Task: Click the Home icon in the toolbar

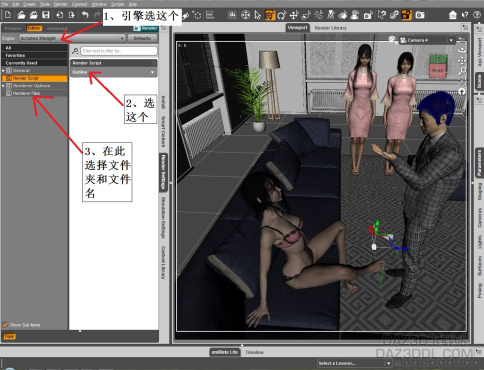Action: click(x=452, y=15)
